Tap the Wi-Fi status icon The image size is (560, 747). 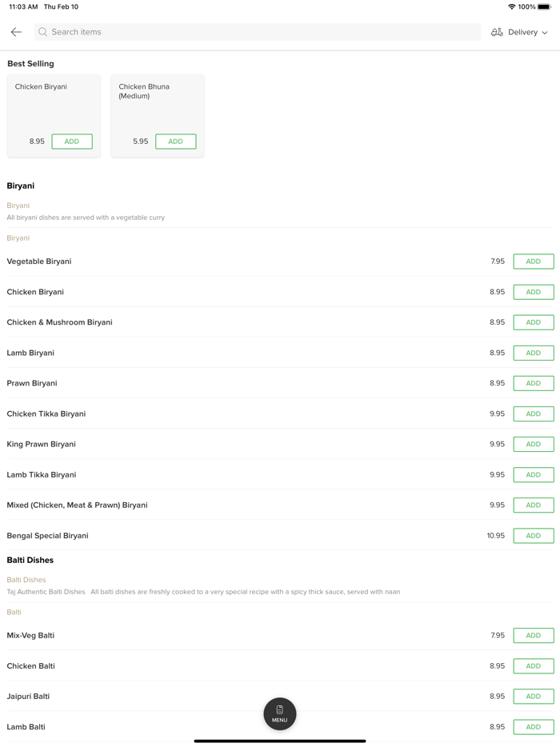click(511, 7)
